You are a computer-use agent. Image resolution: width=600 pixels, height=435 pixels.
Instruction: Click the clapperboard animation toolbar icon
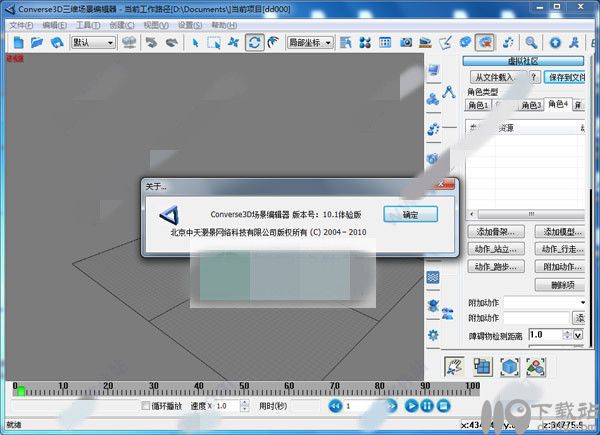click(x=425, y=42)
